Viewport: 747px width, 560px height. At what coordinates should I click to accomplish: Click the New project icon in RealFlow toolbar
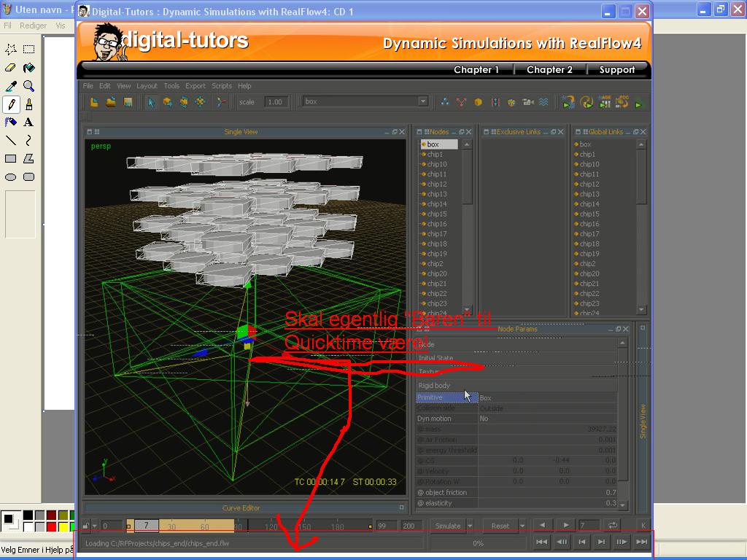click(94, 102)
